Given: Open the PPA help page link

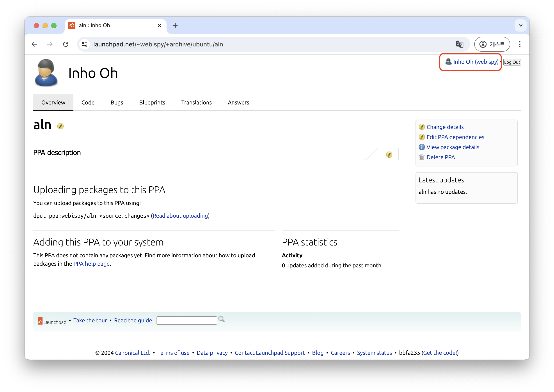Looking at the screenshot, I should point(92,264).
